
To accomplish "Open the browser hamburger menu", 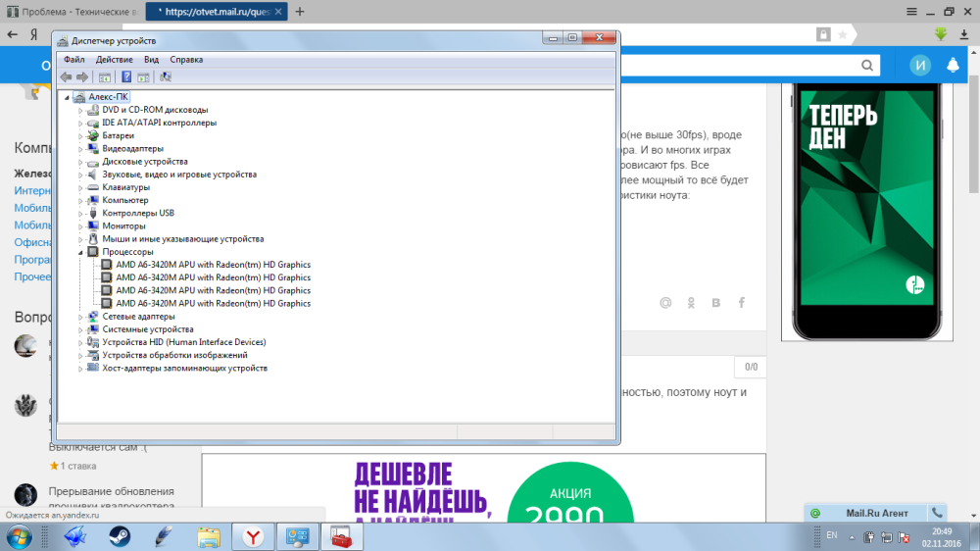I will (x=911, y=11).
